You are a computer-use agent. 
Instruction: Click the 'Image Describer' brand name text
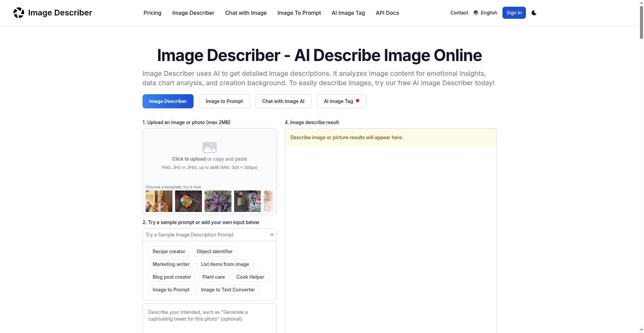pos(60,13)
